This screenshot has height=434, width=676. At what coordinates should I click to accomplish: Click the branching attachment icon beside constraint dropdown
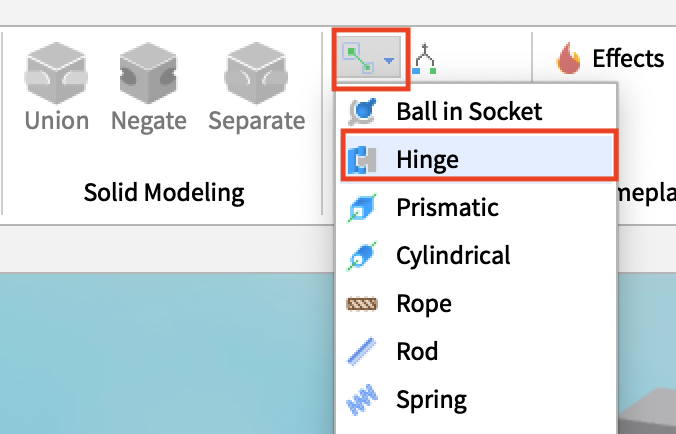click(424, 59)
